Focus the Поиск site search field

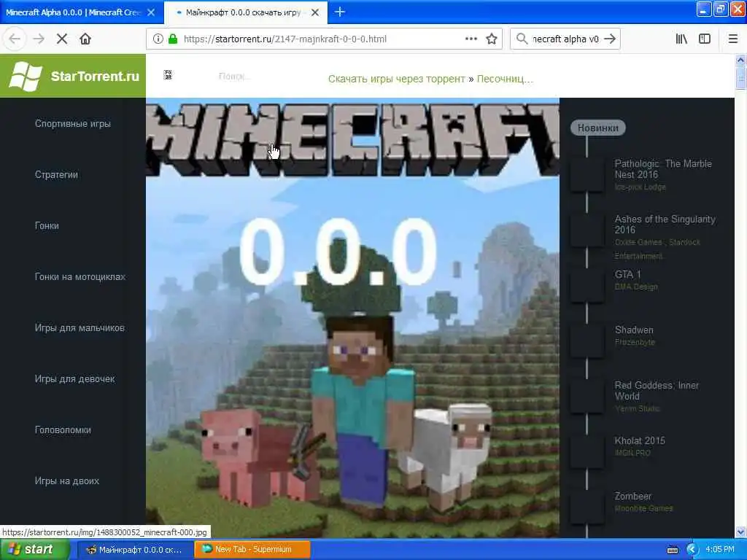pos(234,76)
